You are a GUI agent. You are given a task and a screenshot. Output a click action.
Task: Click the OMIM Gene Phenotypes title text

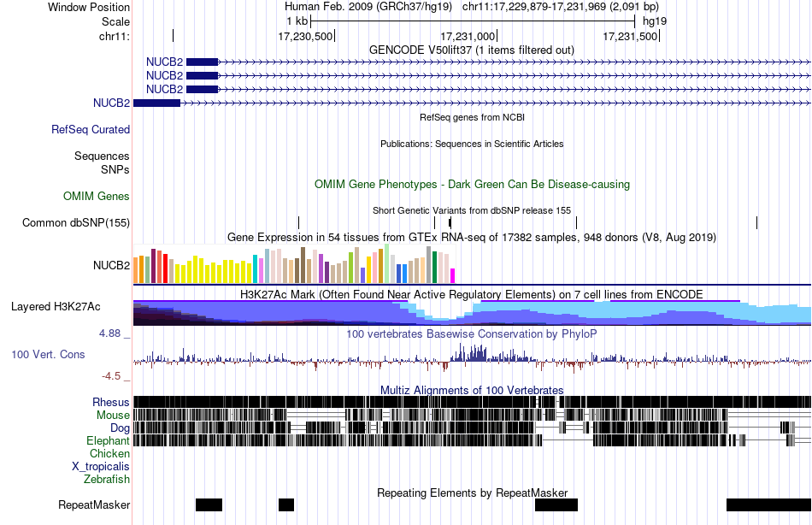472,185
